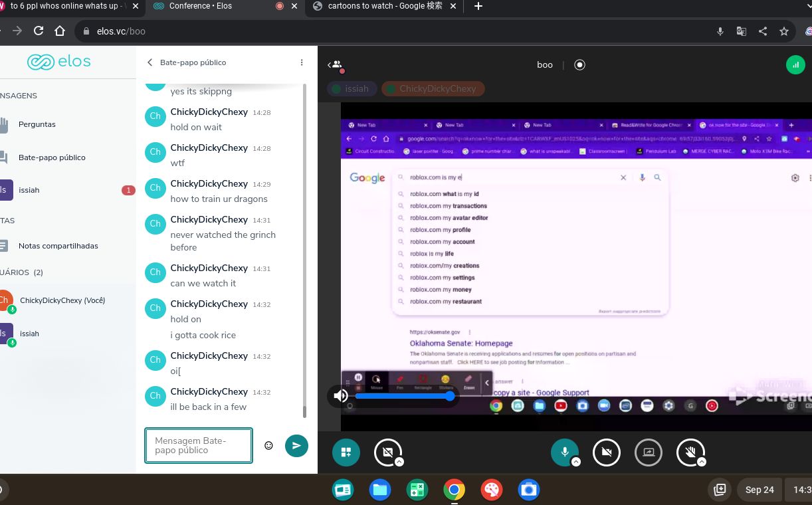Expand the raise hand reactions arrow
The height and width of the screenshot is (505, 812).
click(702, 462)
